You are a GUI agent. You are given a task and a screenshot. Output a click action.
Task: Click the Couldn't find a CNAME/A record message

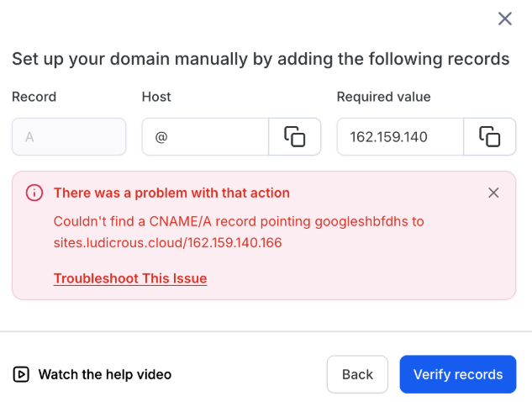[x=239, y=221]
